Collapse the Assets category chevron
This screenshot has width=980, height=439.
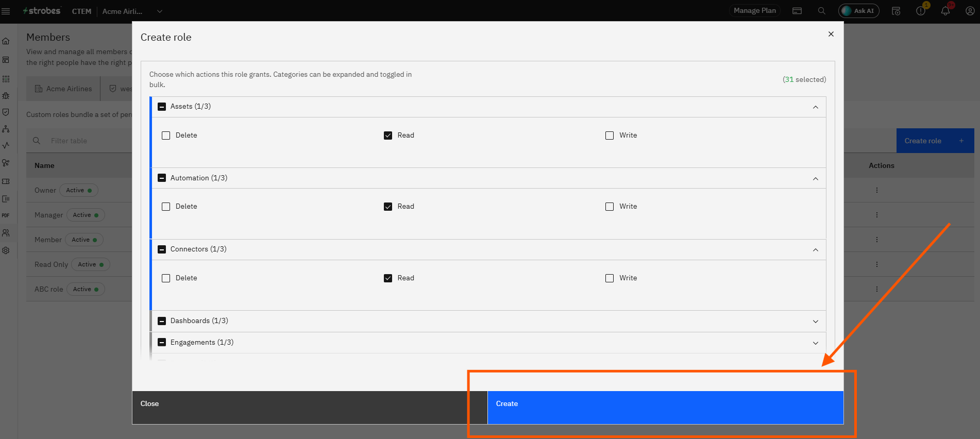816,107
